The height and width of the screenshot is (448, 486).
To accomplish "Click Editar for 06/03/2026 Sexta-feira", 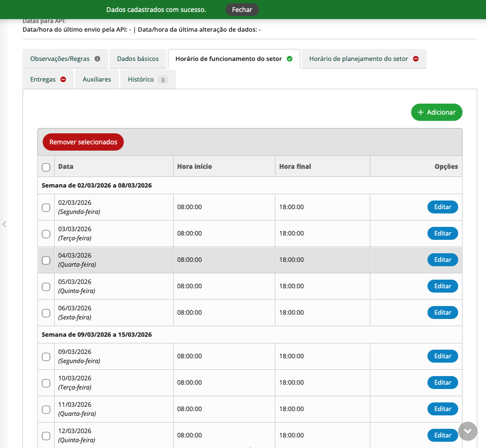I will (442, 313).
